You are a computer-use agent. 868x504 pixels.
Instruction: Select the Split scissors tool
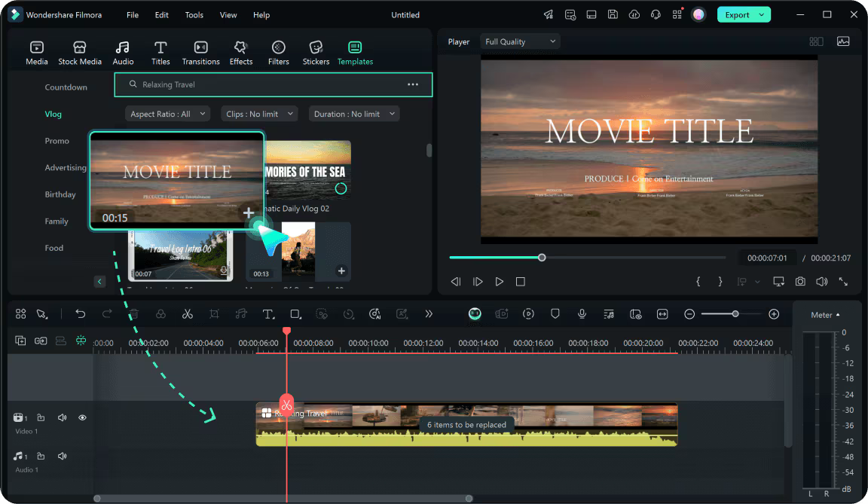[x=188, y=314]
